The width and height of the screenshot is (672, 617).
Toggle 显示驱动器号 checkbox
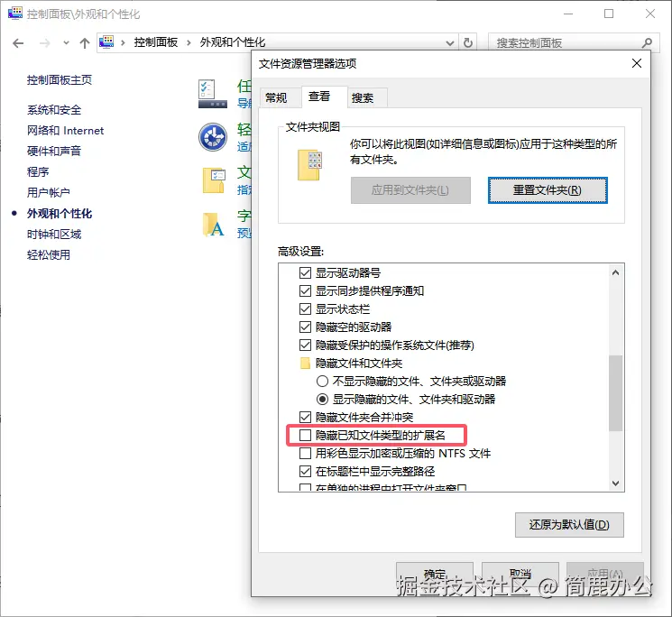pyautogui.click(x=305, y=273)
